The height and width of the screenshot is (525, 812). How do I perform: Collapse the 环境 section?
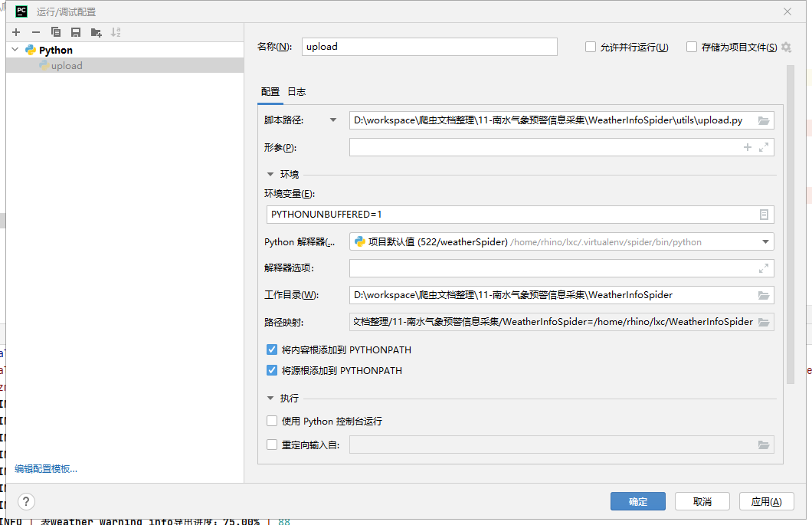point(270,174)
